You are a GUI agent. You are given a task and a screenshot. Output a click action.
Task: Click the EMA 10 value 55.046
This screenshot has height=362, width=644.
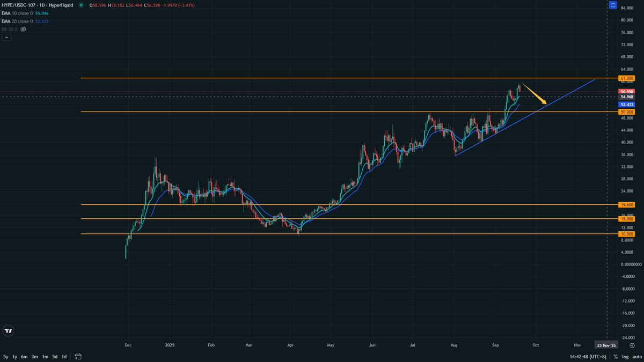(41, 13)
